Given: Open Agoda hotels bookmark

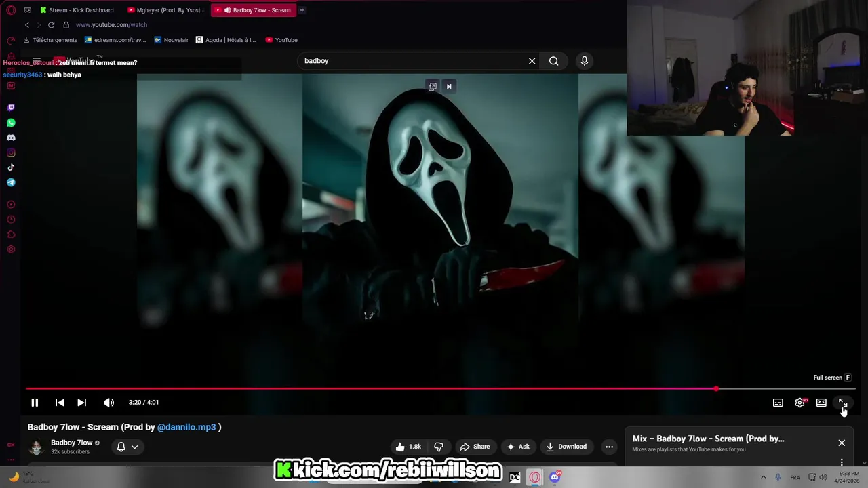Looking at the screenshot, I should (226, 40).
